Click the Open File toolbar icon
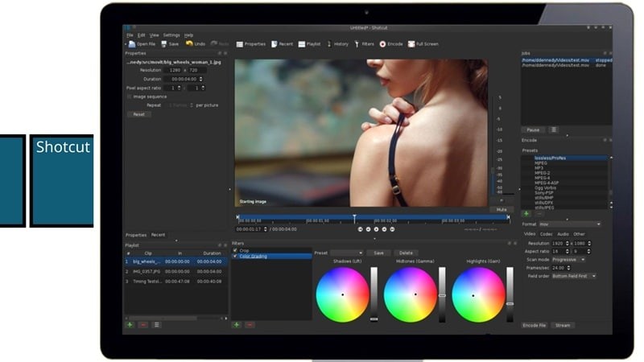 tap(142, 44)
